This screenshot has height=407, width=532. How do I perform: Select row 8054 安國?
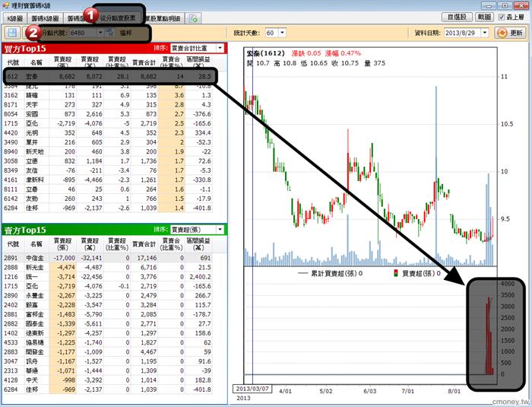tap(108, 114)
